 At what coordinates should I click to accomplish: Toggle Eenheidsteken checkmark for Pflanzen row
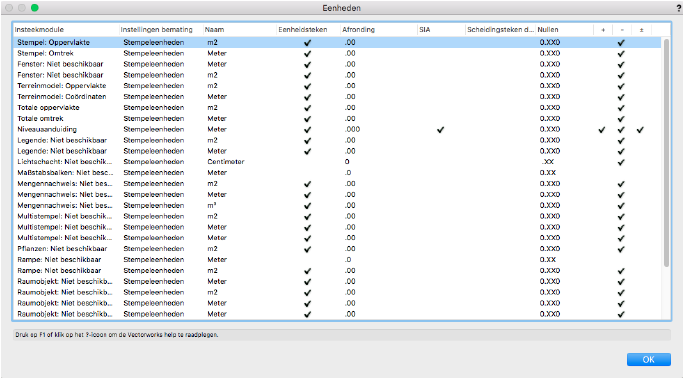[308, 249]
